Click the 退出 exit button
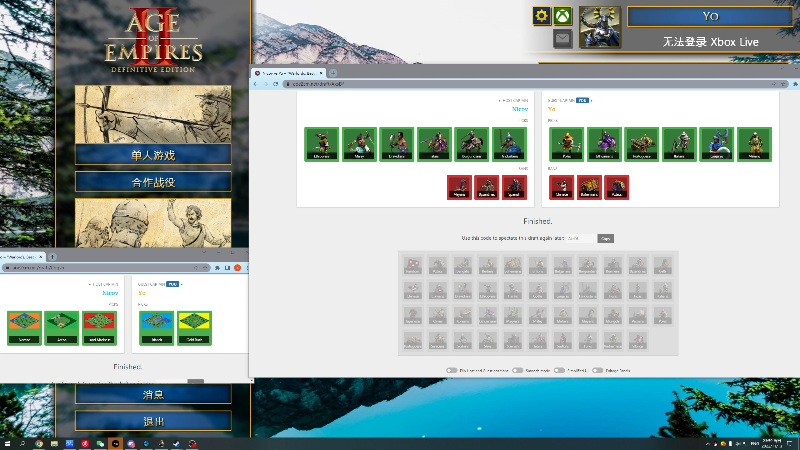This screenshot has width=800, height=450. tap(153, 421)
